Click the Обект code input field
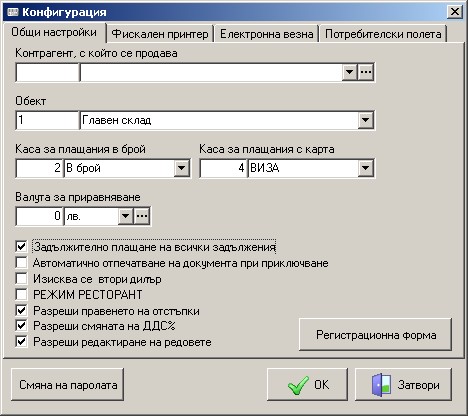This screenshot has height=416, width=468. [47, 120]
